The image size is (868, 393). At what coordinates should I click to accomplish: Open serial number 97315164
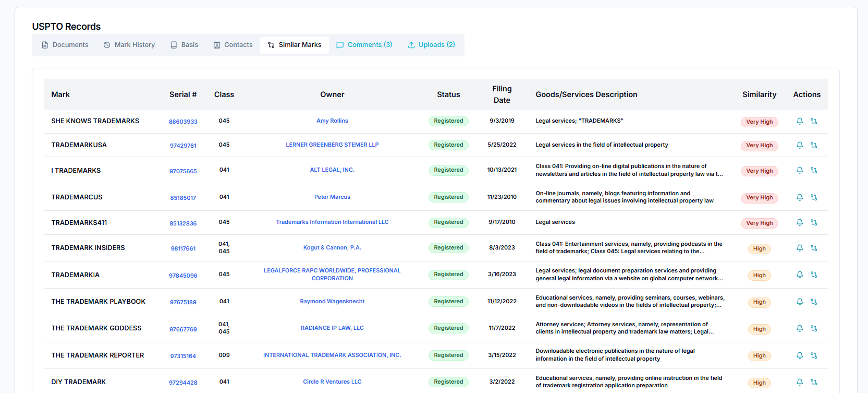pos(183,356)
